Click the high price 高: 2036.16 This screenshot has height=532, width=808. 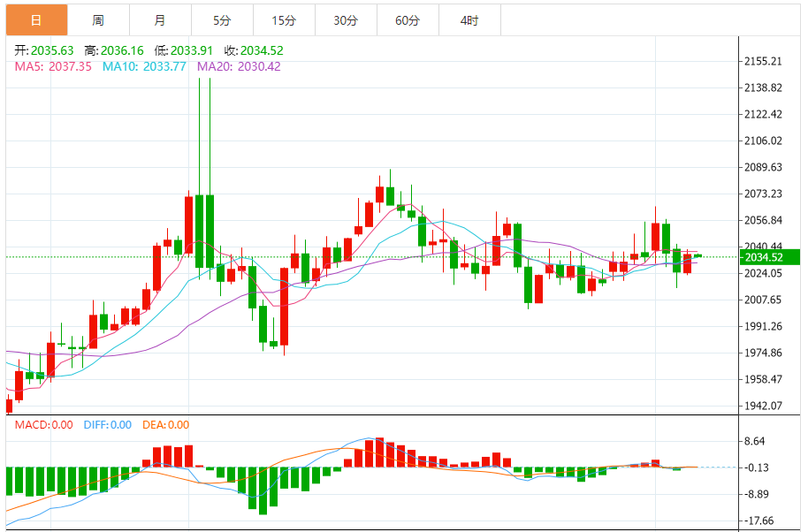pyautogui.click(x=114, y=50)
